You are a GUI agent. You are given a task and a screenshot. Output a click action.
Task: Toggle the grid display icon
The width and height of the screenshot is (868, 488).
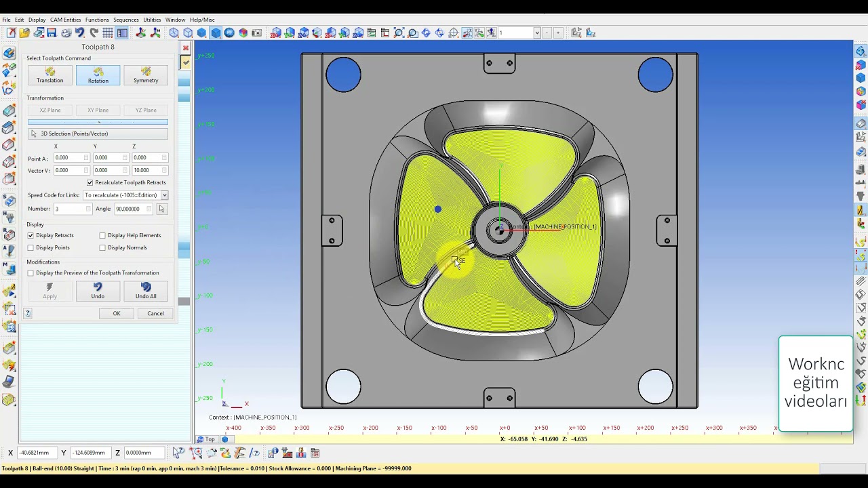pyautogui.click(x=108, y=33)
